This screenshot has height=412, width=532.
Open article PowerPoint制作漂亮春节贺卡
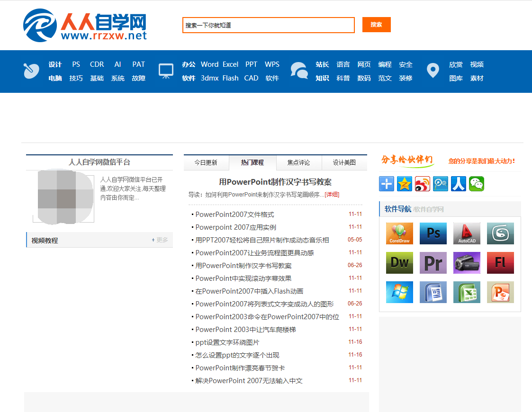point(240,368)
